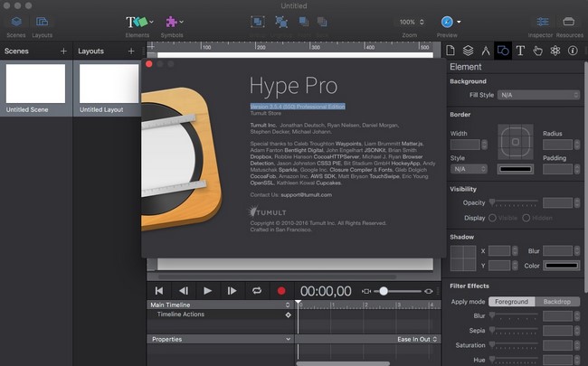Select the Hidden display radio button
This screenshot has width=588, height=366.
[x=526, y=218]
